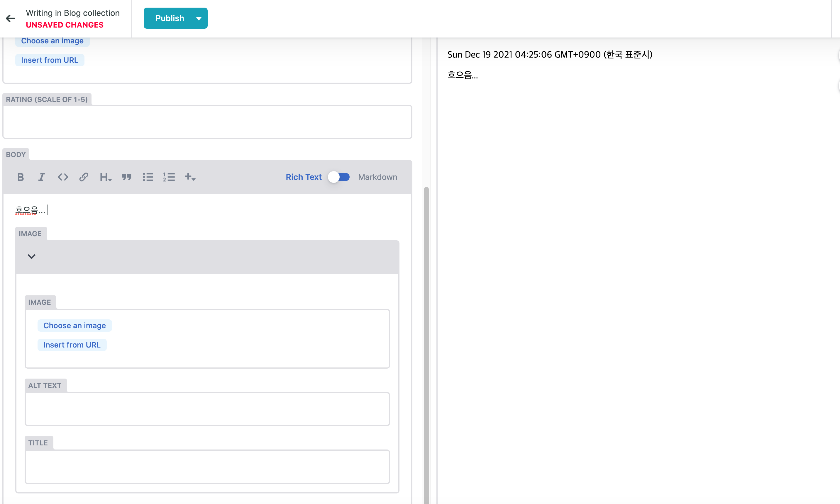Click Choose an image in body image block

click(74, 325)
